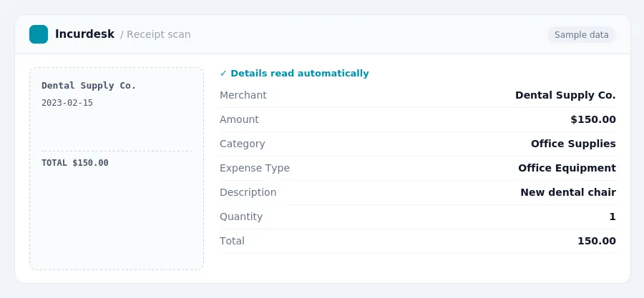The width and height of the screenshot is (644, 298).
Task: Click the Expense Type label
Action: pyautogui.click(x=255, y=168)
